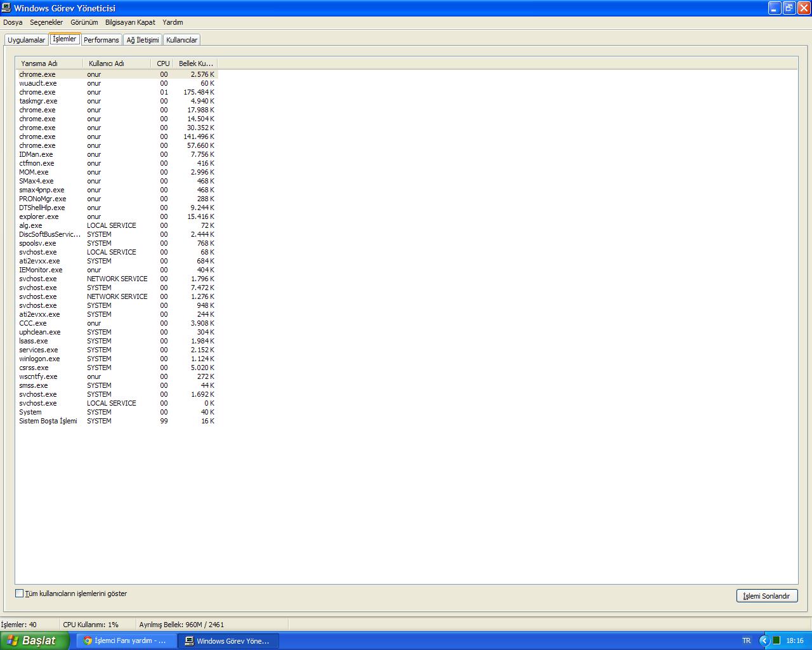Viewport: 812px width, 650px height.
Task: Select the taskmgr.exe process row
Action: 117,101
